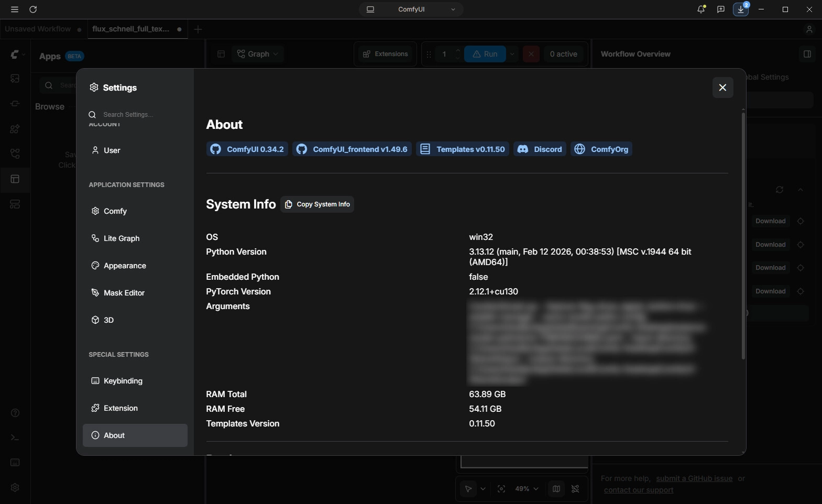Viewport: 822px width, 504px height.
Task: Select the pointer tool on canvas toolbar
Action: coord(468,489)
